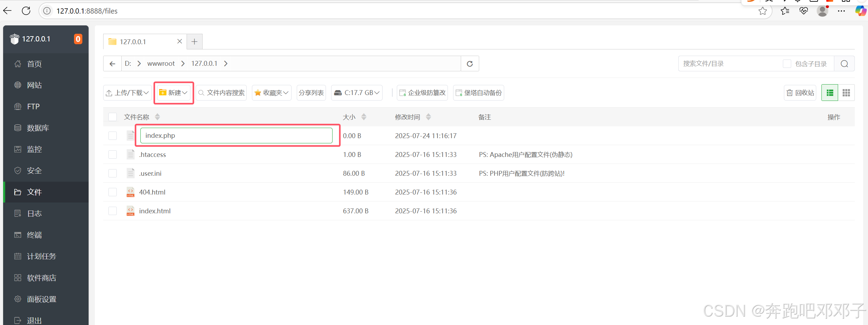Viewport: 868px width, 325px height.
Task: Open browser settings ellipsis menu
Action: point(841,11)
